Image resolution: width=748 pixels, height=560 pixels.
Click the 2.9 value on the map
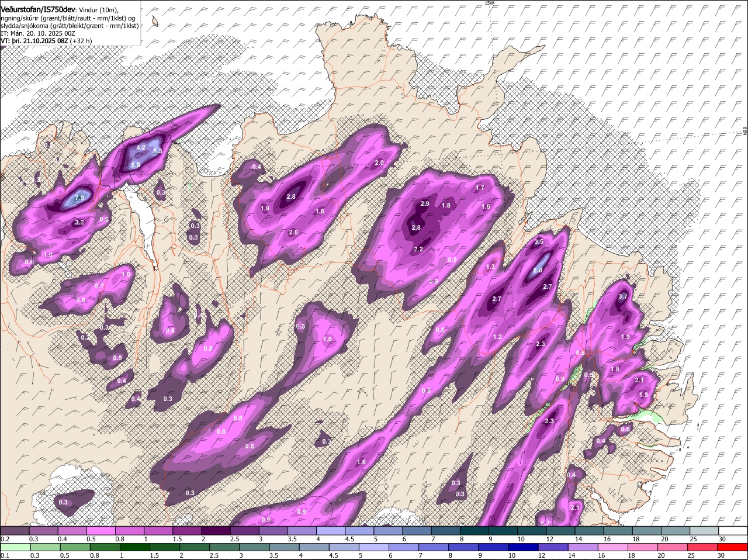425,203
